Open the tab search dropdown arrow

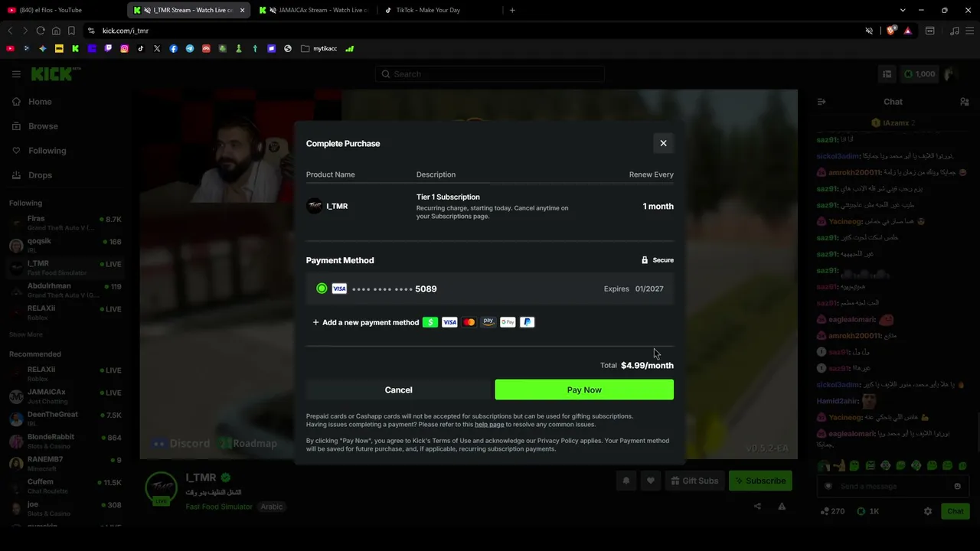(903, 10)
